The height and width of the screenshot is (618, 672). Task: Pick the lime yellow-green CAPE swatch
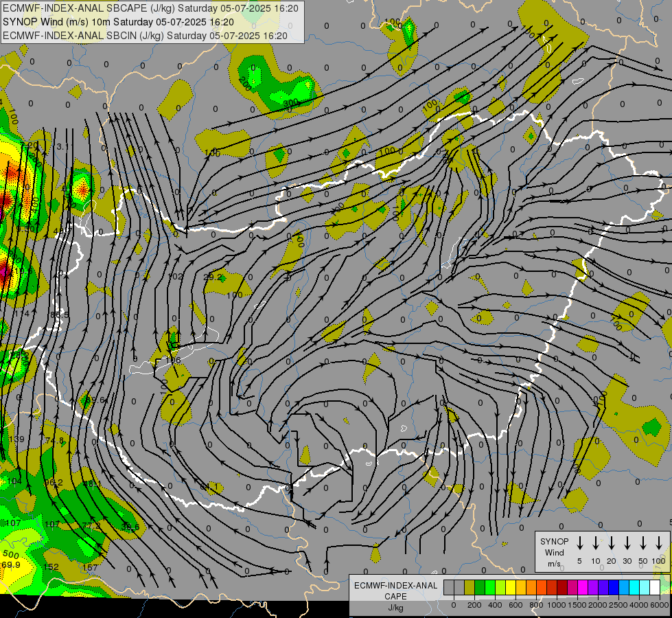click(x=500, y=587)
